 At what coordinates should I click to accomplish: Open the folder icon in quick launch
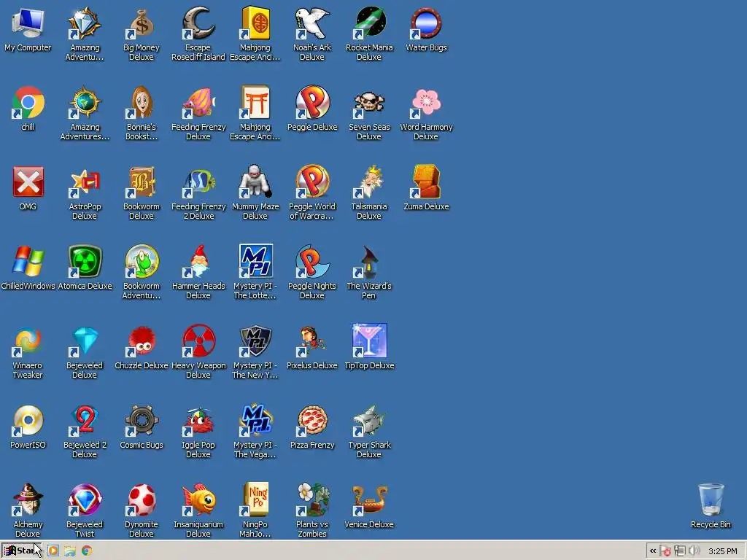coord(70,551)
